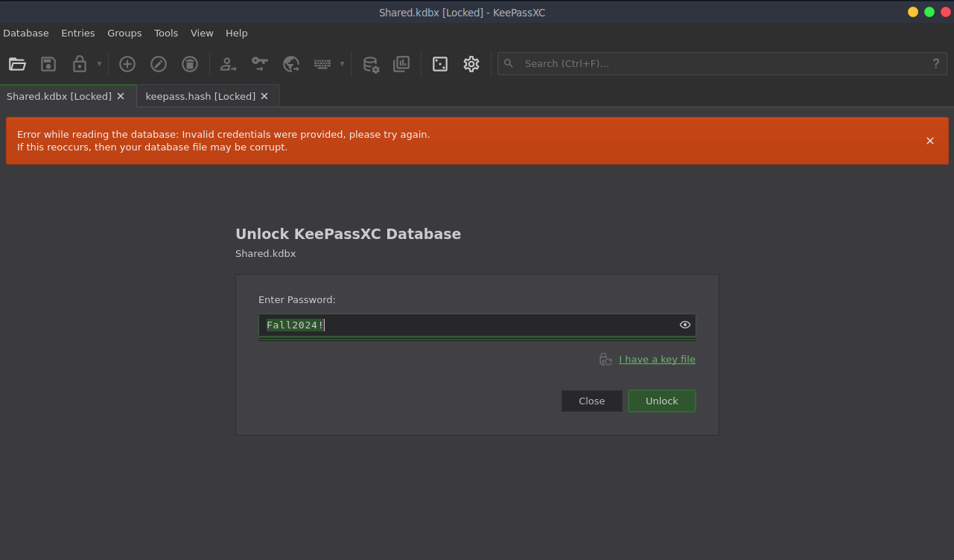Open Database settings from the toolbar
The height and width of the screenshot is (560, 954).
click(371, 64)
